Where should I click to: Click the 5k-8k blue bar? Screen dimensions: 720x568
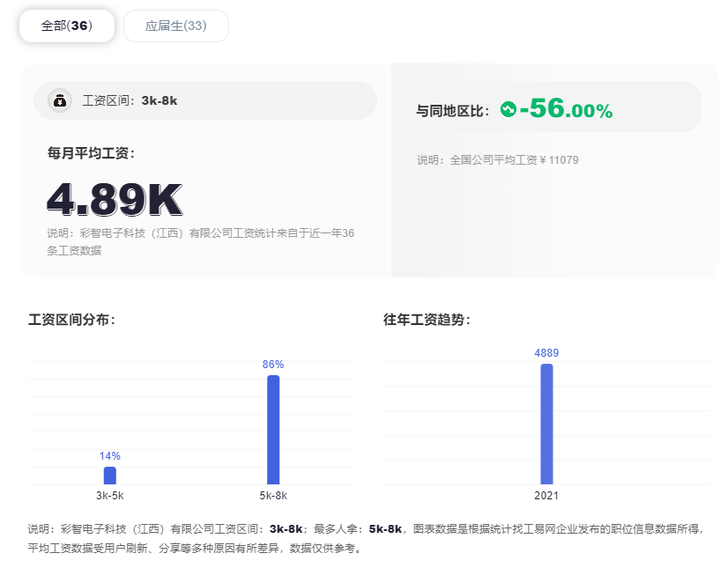[273, 429]
